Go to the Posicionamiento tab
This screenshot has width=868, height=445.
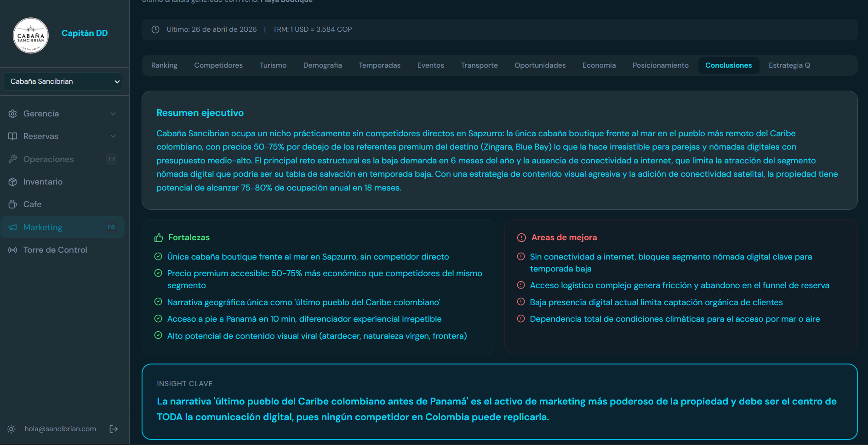(661, 65)
